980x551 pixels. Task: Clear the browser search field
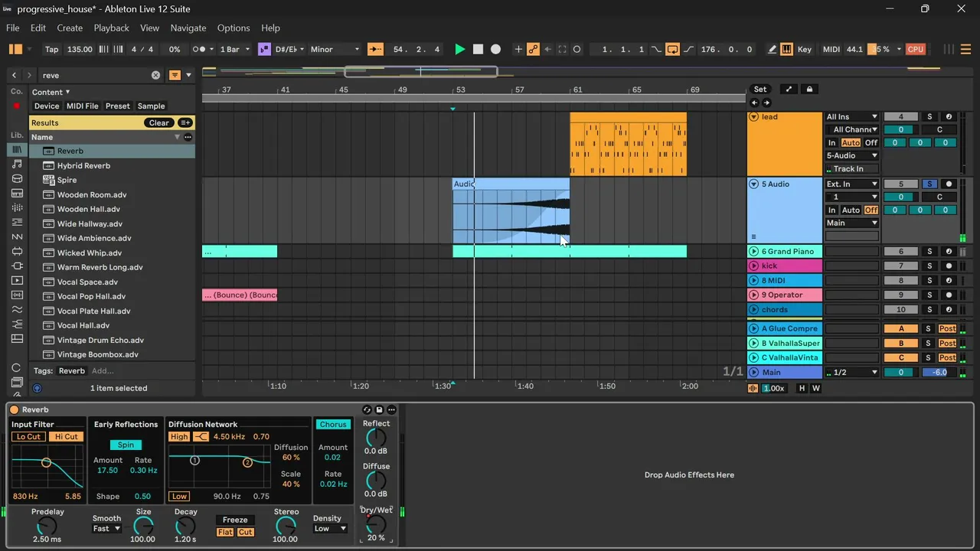(155, 75)
